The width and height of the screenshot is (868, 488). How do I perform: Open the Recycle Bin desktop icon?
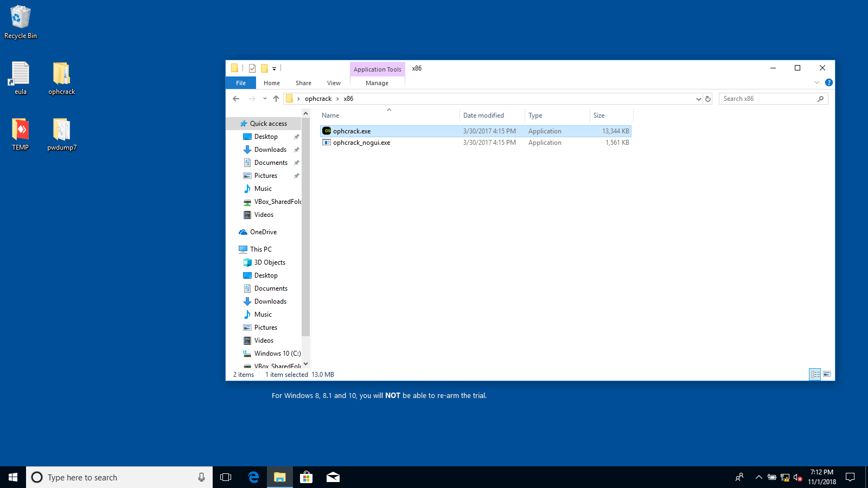coord(21,22)
